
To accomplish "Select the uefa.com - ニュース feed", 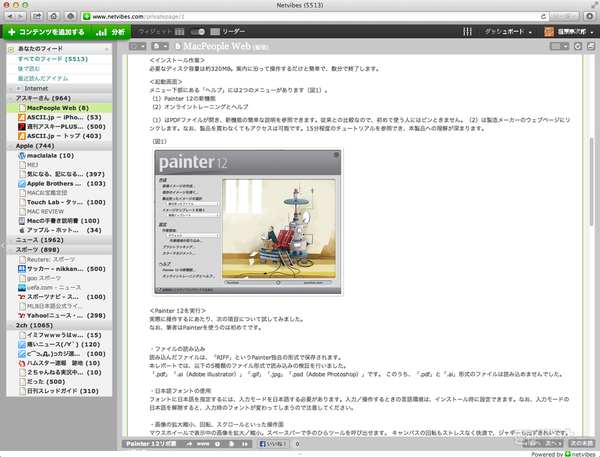I will point(59,287).
